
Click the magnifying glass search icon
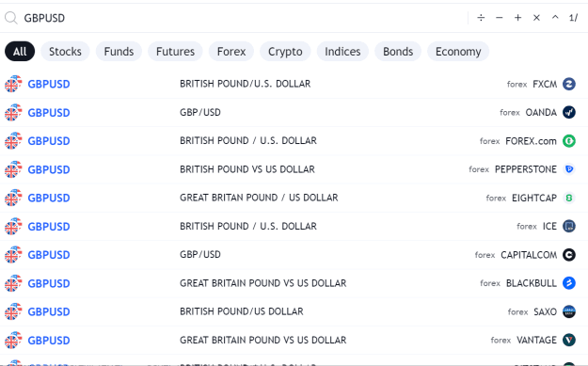pos(11,18)
